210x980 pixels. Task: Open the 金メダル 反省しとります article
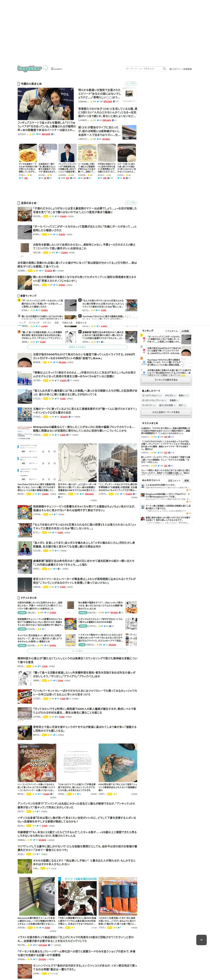point(84,544)
